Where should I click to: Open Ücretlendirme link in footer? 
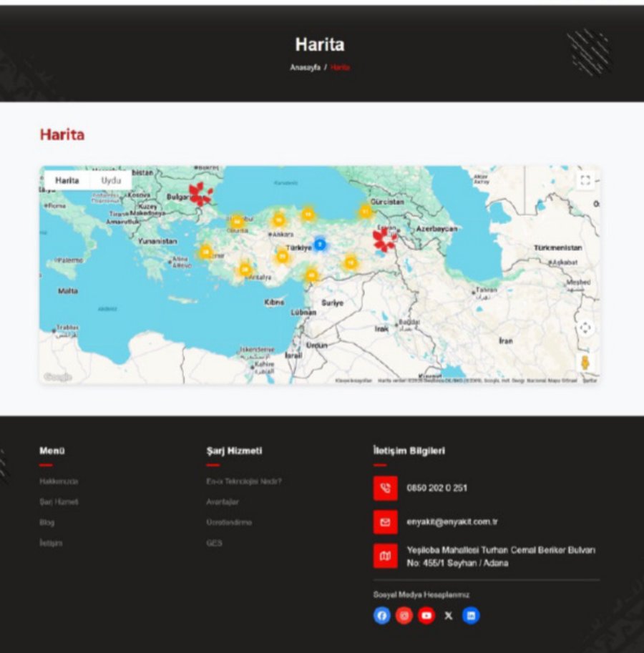click(229, 522)
